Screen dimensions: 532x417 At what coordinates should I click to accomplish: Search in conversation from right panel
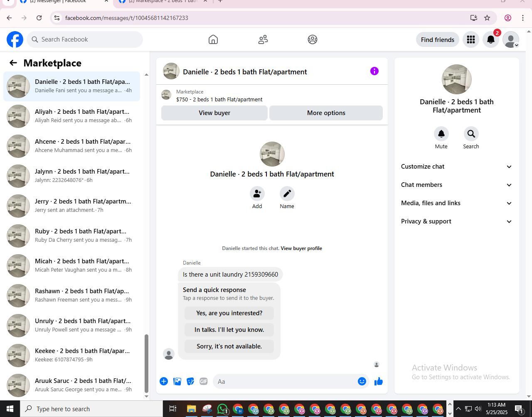click(x=471, y=134)
